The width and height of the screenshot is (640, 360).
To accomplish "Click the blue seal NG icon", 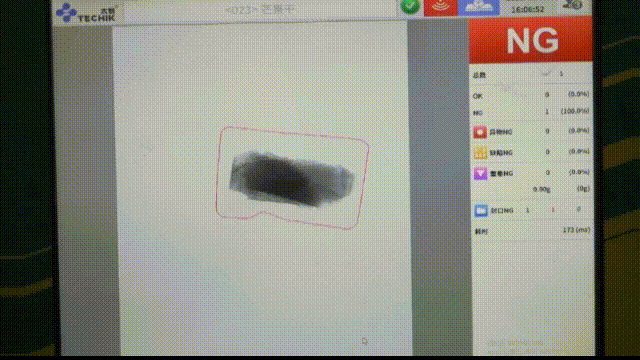I will pyautogui.click(x=481, y=210).
